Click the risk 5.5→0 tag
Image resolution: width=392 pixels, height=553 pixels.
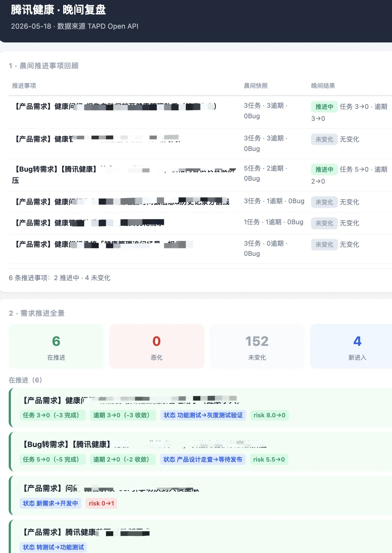[x=269, y=459]
